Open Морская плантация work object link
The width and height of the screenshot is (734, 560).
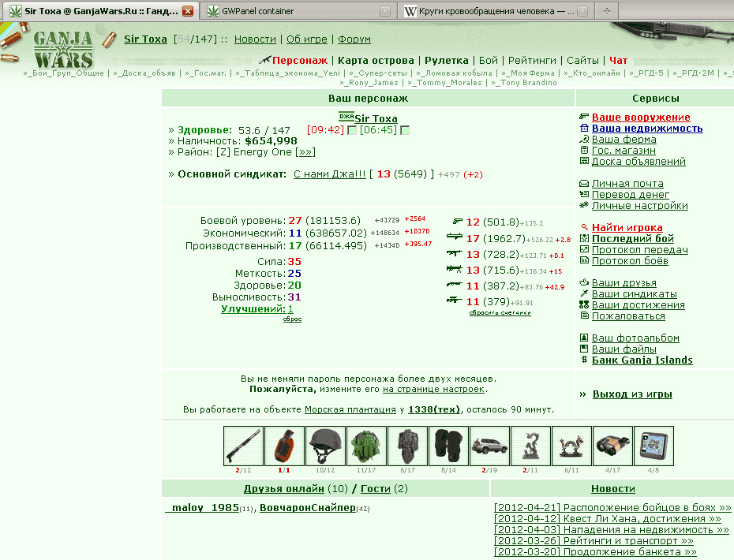(x=350, y=409)
